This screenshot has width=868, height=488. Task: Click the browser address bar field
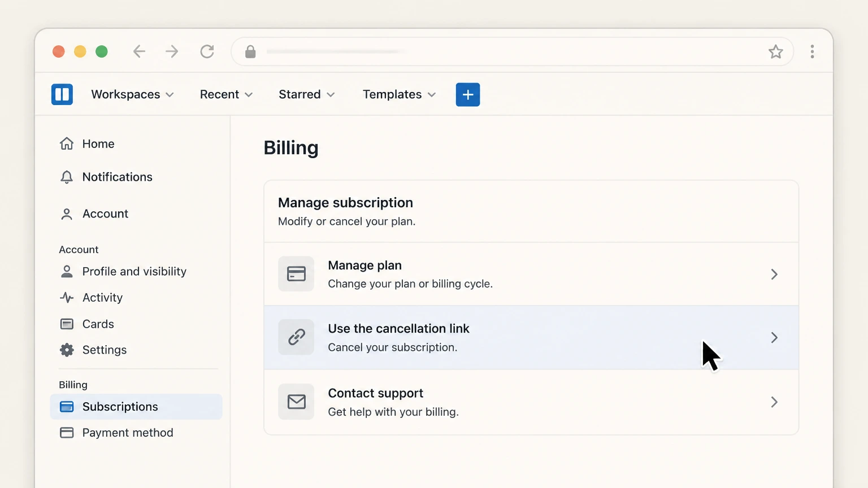pyautogui.click(x=513, y=51)
